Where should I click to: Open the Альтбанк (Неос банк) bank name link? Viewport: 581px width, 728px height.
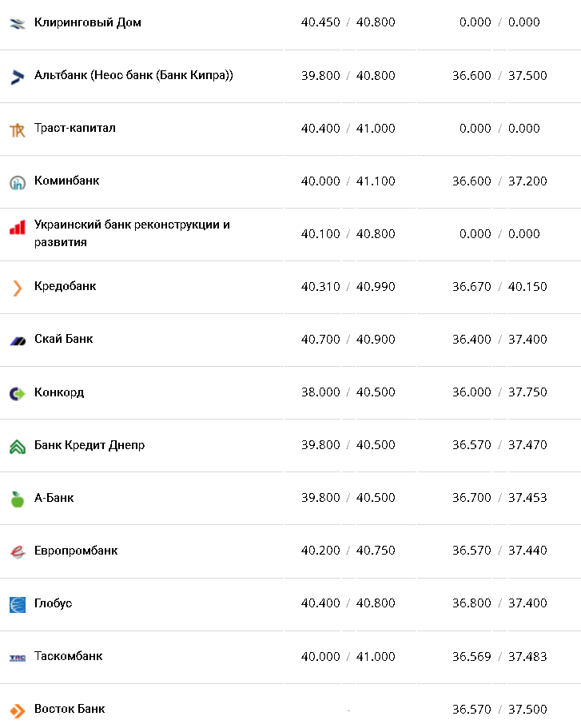click(x=133, y=75)
